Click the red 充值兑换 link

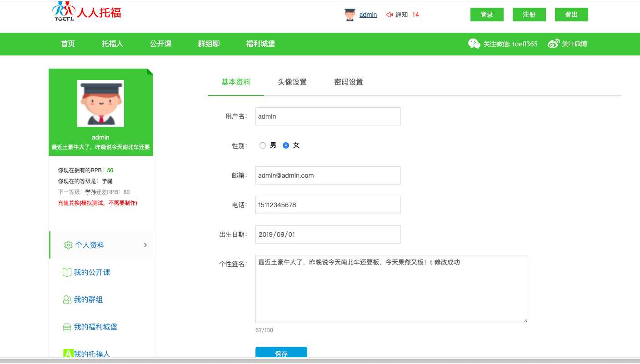tap(98, 203)
